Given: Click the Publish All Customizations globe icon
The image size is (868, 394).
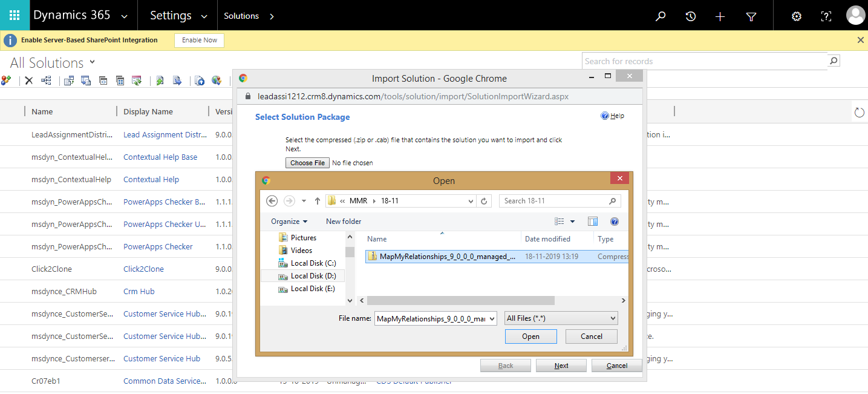Looking at the screenshot, I should [216, 80].
